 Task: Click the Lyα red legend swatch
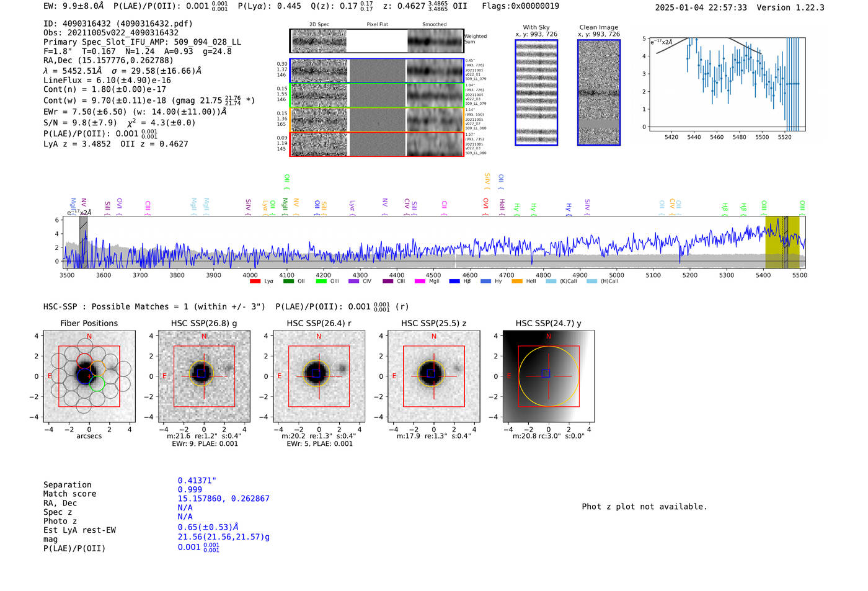point(255,282)
